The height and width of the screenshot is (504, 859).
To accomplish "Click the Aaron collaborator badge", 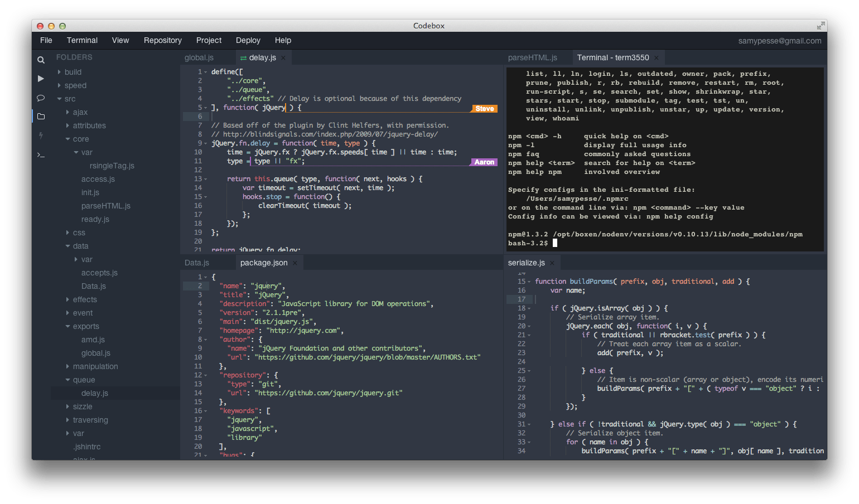I will 484,162.
